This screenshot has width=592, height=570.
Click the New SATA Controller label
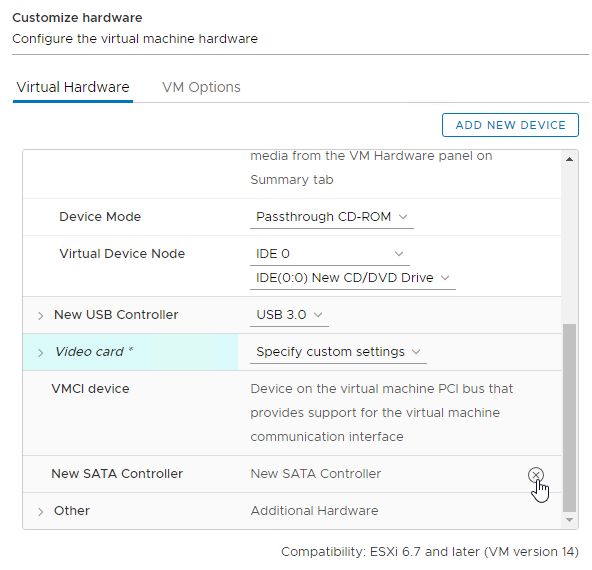point(117,474)
